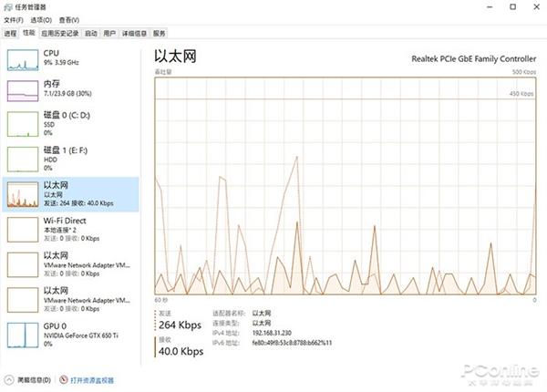Image resolution: width=547 pixels, height=392 pixels.
Task: Click the 内存 7.1/23.9 GB label
Action: [x=67, y=88]
